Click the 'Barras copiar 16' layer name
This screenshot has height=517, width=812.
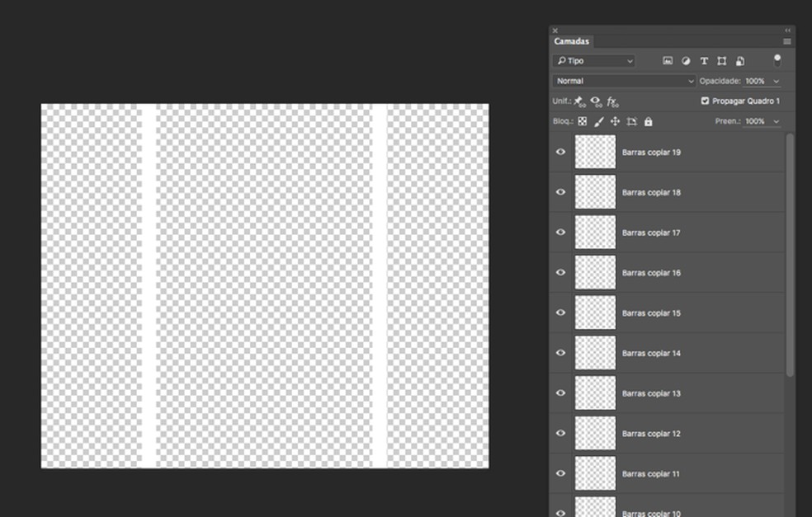click(651, 273)
